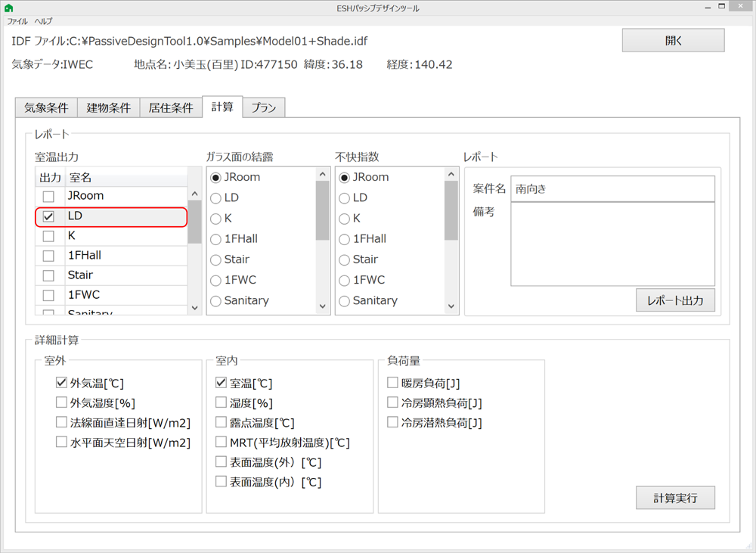Switch to the 居住条件 tab
This screenshot has height=553, width=756.
coord(171,107)
